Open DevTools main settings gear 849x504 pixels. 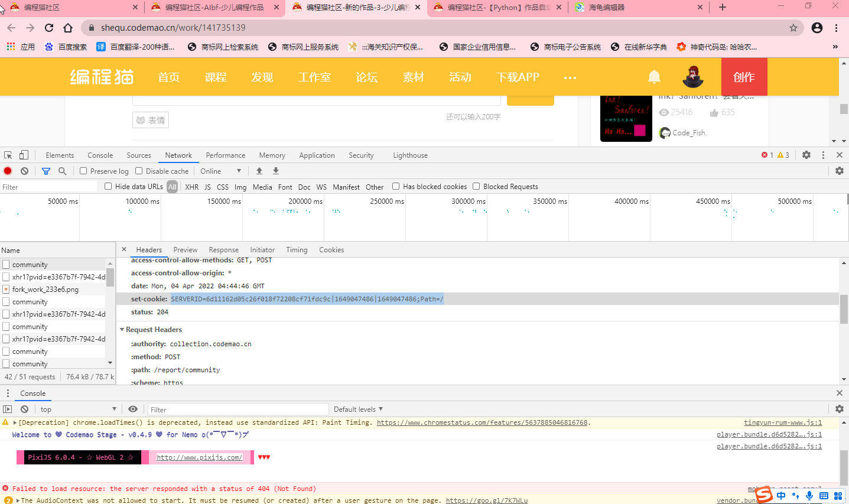coord(806,155)
